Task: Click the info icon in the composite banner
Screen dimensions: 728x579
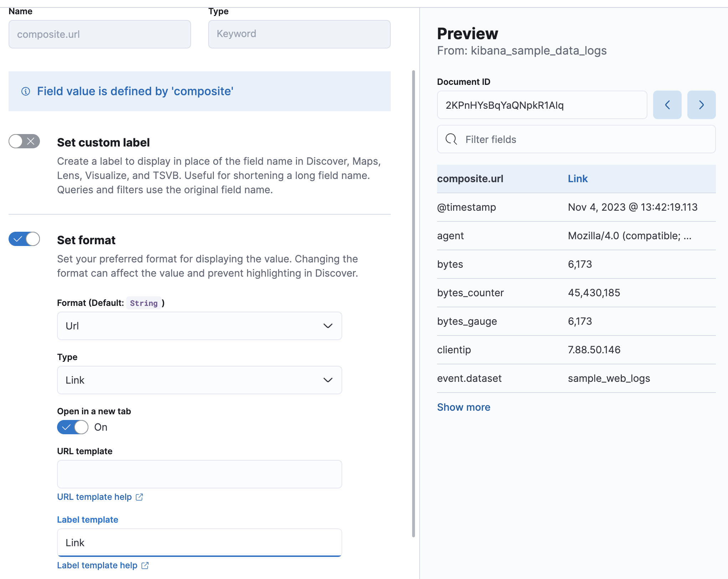Action: (25, 91)
